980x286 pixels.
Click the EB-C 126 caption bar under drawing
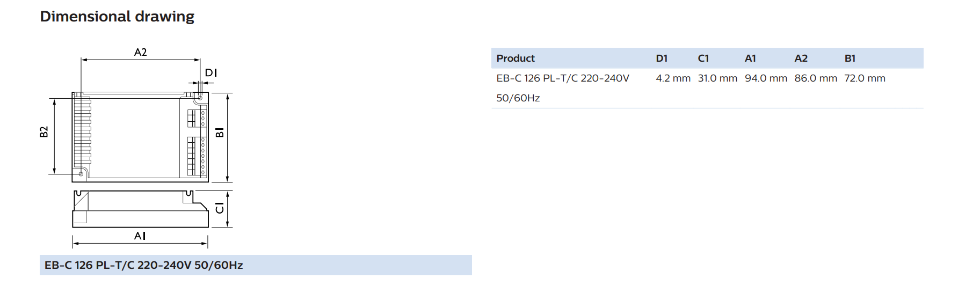coord(256,265)
